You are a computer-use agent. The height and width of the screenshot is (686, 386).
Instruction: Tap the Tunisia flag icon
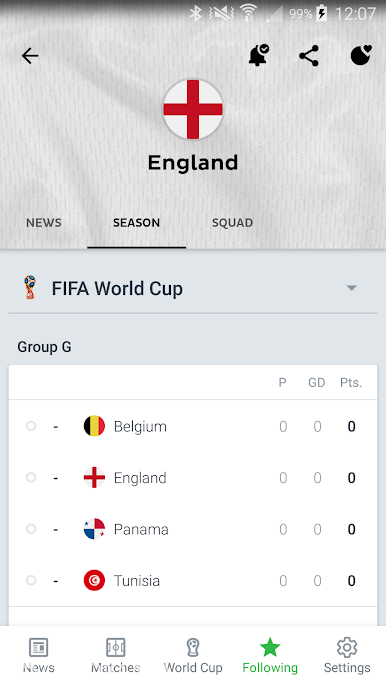[x=94, y=581]
